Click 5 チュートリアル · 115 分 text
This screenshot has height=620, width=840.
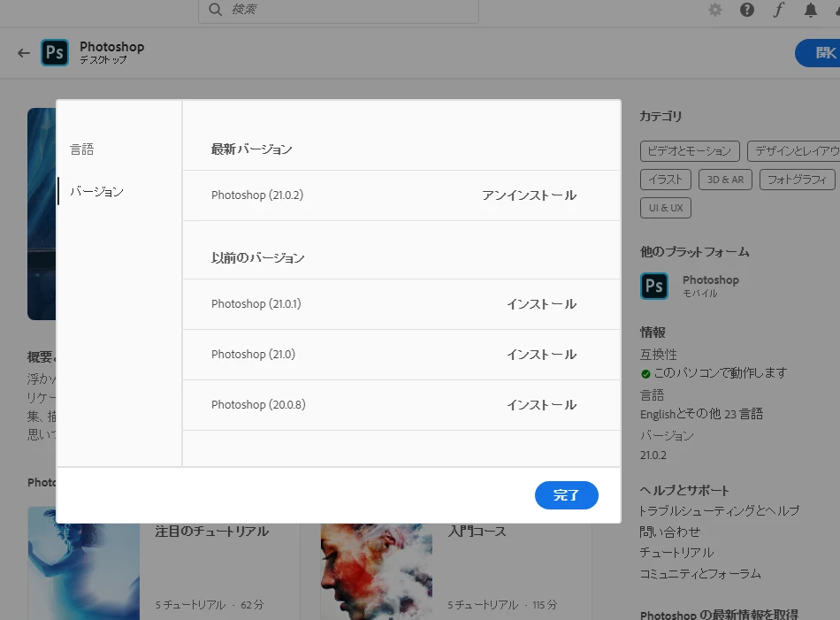(x=502, y=605)
